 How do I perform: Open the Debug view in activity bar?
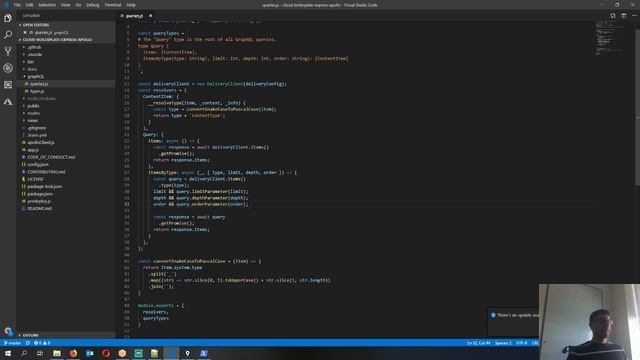click(8, 68)
